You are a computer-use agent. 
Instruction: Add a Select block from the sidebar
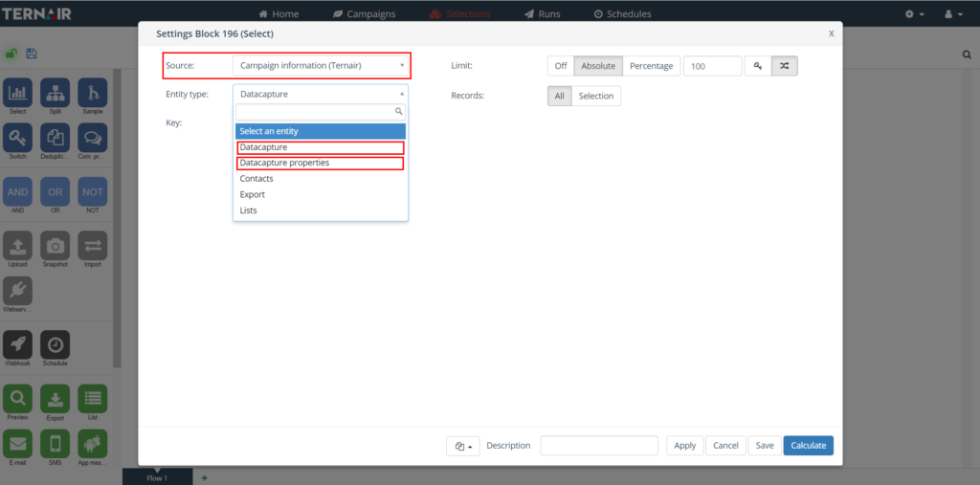[x=17, y=93]
